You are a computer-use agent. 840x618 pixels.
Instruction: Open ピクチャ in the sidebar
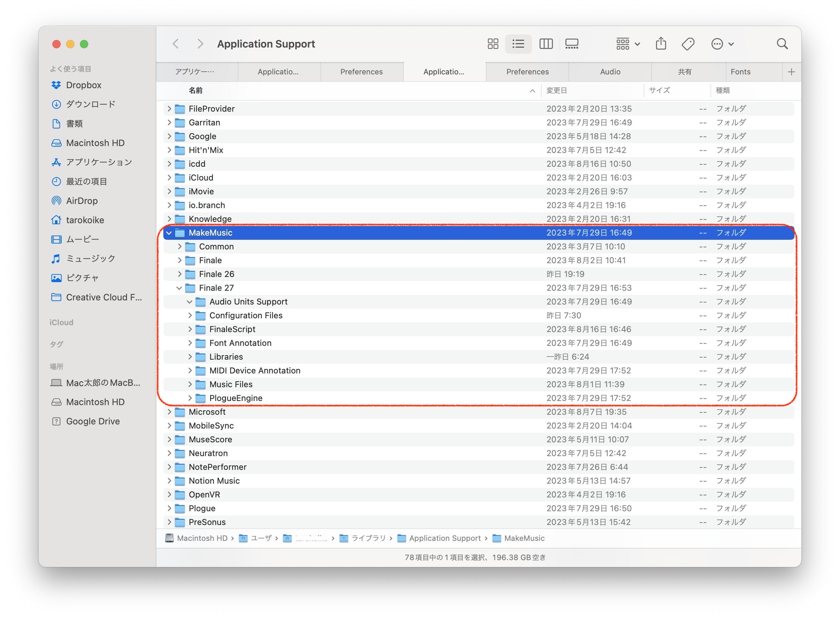pyautogui.click(x=82, y=278)
